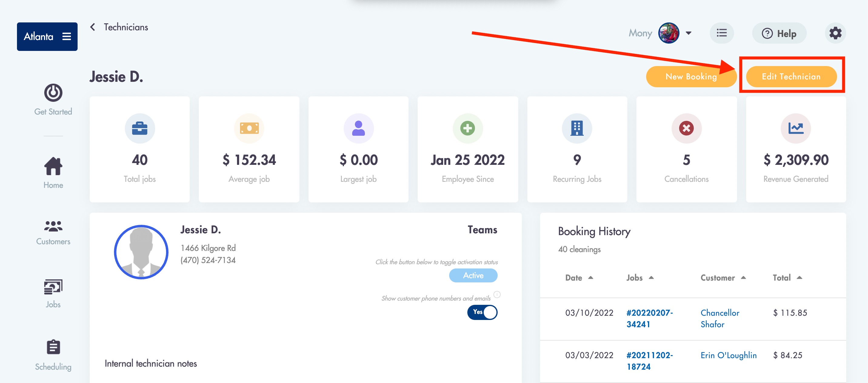Click Jessie D. profile avatar photo
This screenshot has width=868, height=383.
141,252
